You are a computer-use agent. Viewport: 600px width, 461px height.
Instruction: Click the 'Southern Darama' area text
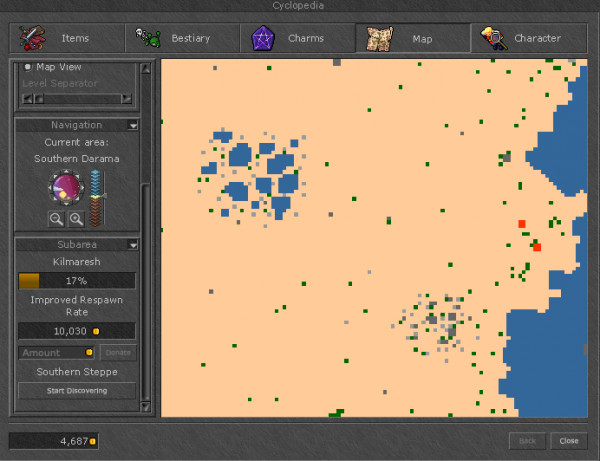(x=77, y=158)
